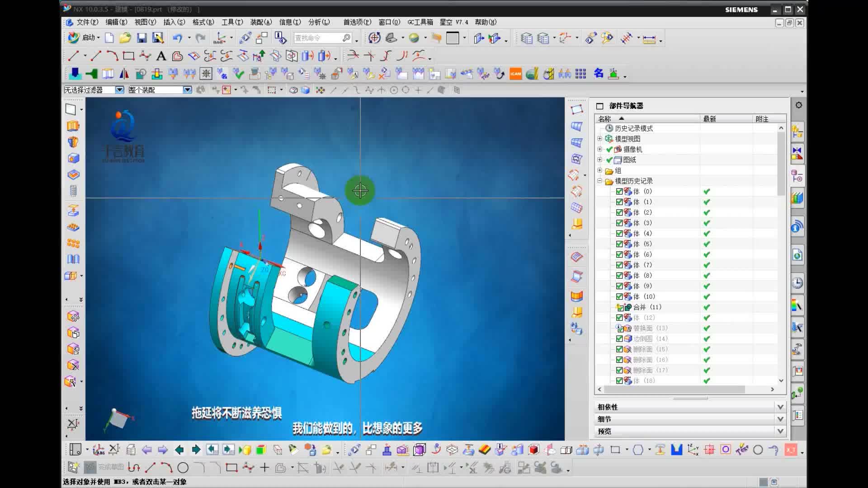
Task: Select the Rectangle curve tool
Action: [x=129, y=56]
